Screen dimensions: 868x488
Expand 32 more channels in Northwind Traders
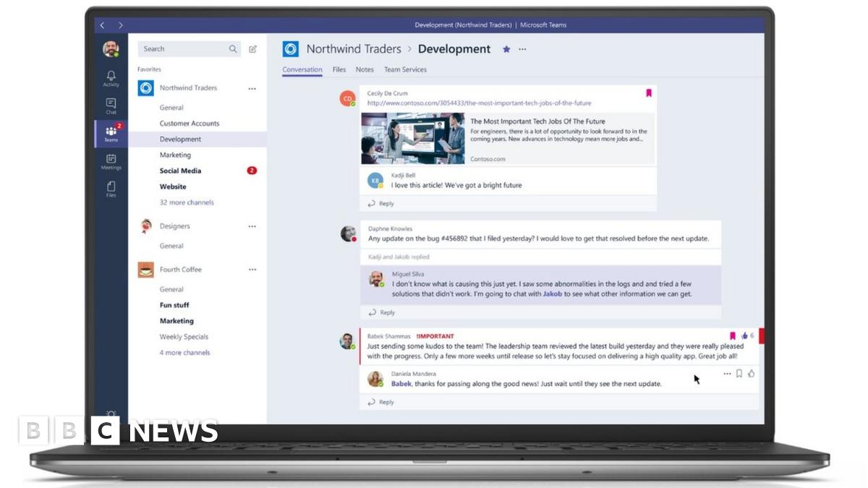click(x=187, y=202)
